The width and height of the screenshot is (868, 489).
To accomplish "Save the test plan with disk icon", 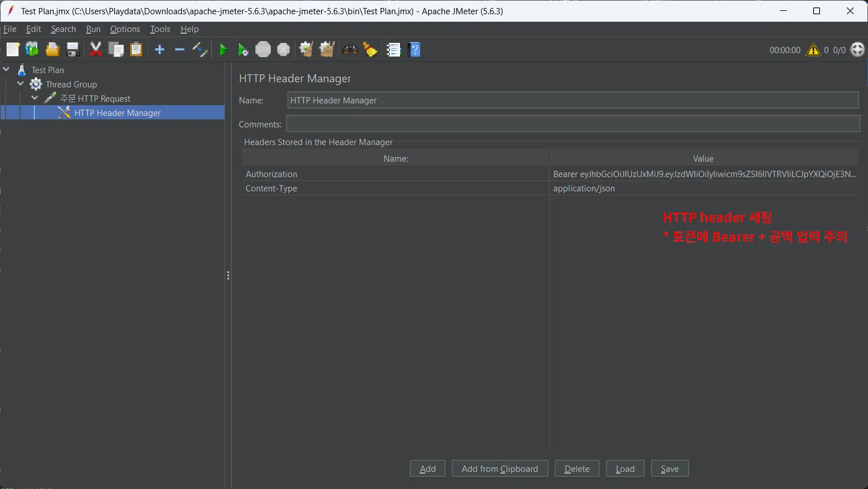I will 73,50.
